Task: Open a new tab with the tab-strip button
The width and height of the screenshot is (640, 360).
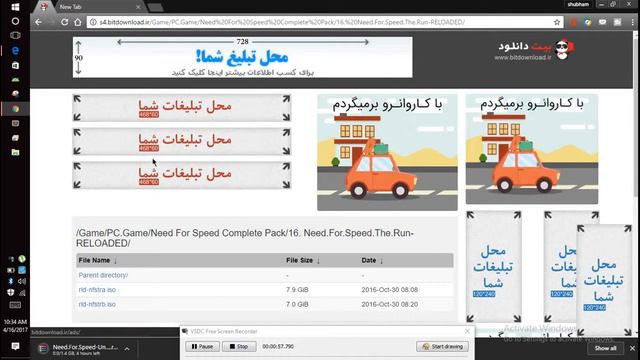Action: tap(155, 7)
